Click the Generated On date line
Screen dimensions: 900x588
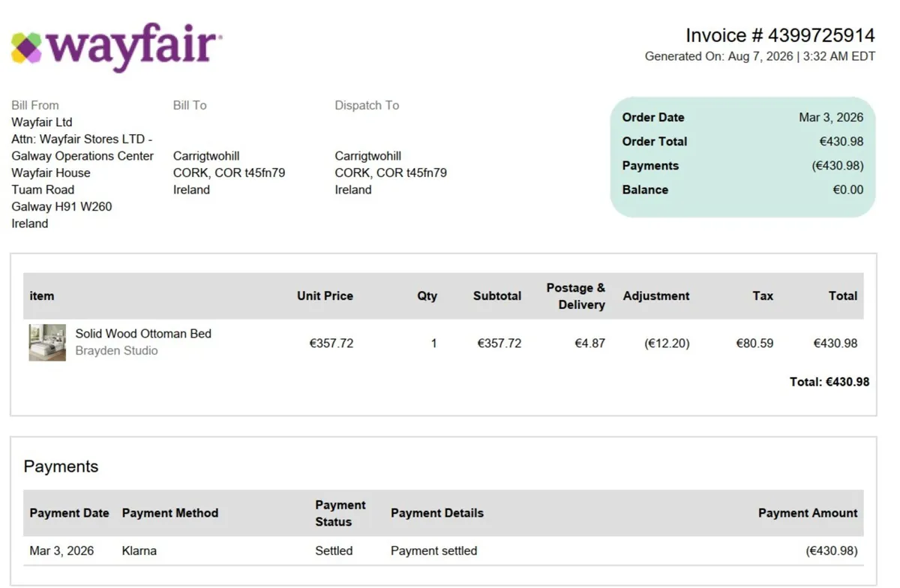click(x=760, y=56)
